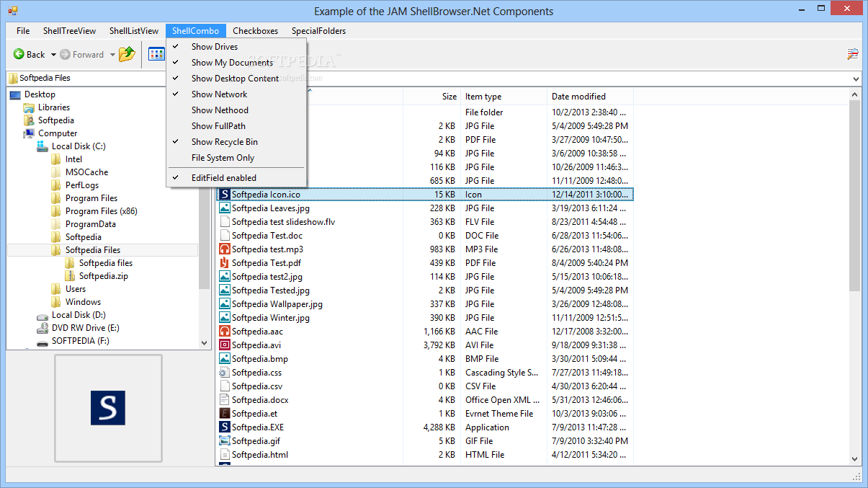This screenshot has height=488, width=868.
Task: Sort by the Date modified column header
Action: tap(590, 96)
